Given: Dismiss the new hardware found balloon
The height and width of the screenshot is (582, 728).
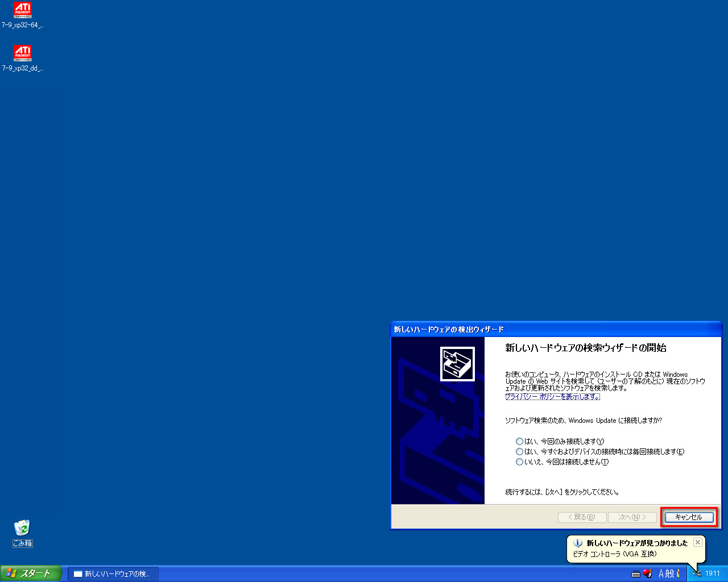Looking at the screenshot, I should click(698, 542).
